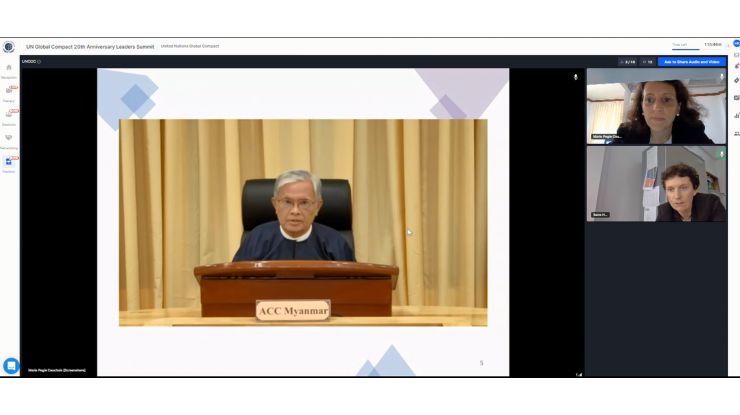Click the UN Global Compact 20th Anniversary title

click(x=90, y=47)
